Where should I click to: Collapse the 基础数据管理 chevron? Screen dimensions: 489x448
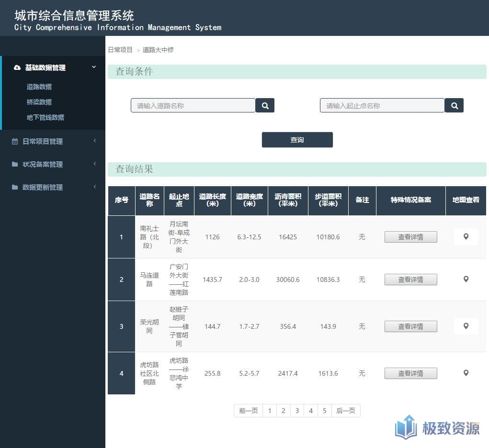pyautogui.click(x=93, y=67)
